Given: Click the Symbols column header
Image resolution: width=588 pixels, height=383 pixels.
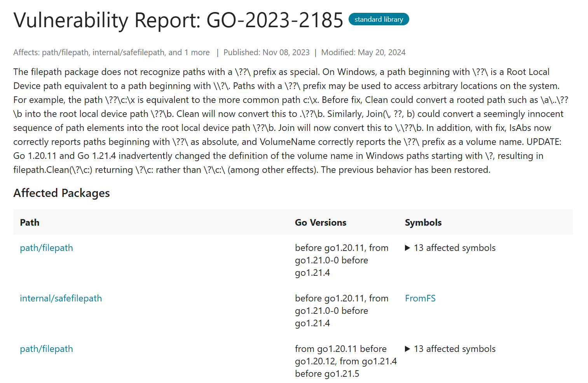Looking at the screenshot, I should (x=423, y=223).
